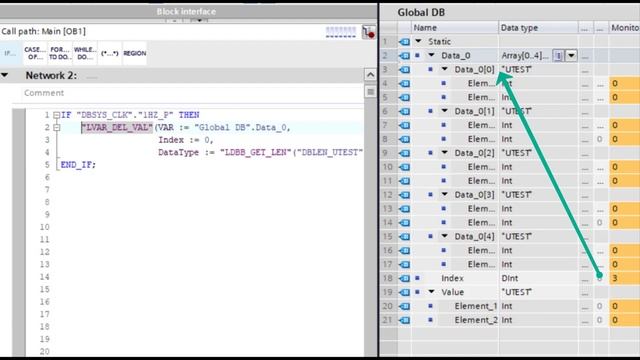
Task: Collapse the Value struct node
Action: click(x=431, y=292)
